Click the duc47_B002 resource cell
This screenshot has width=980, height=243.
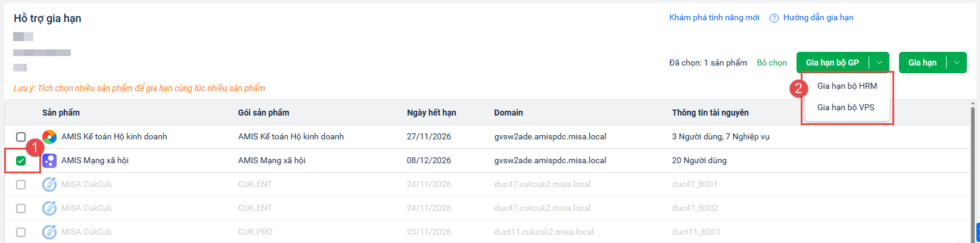point(695,208)
